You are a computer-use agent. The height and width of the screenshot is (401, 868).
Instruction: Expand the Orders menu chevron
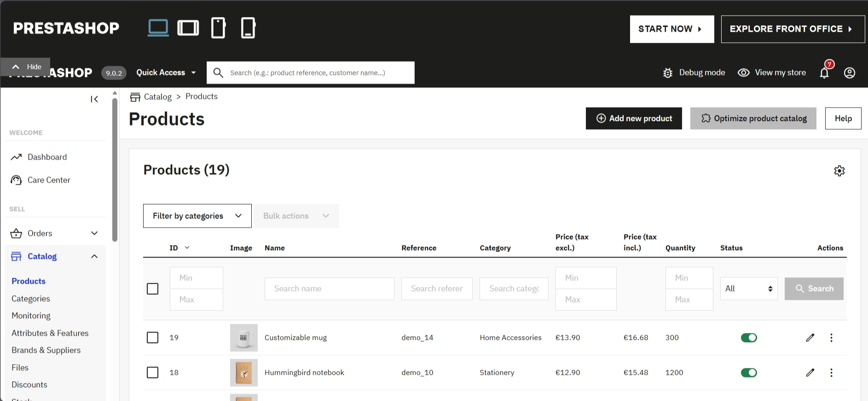pos(94,234)
